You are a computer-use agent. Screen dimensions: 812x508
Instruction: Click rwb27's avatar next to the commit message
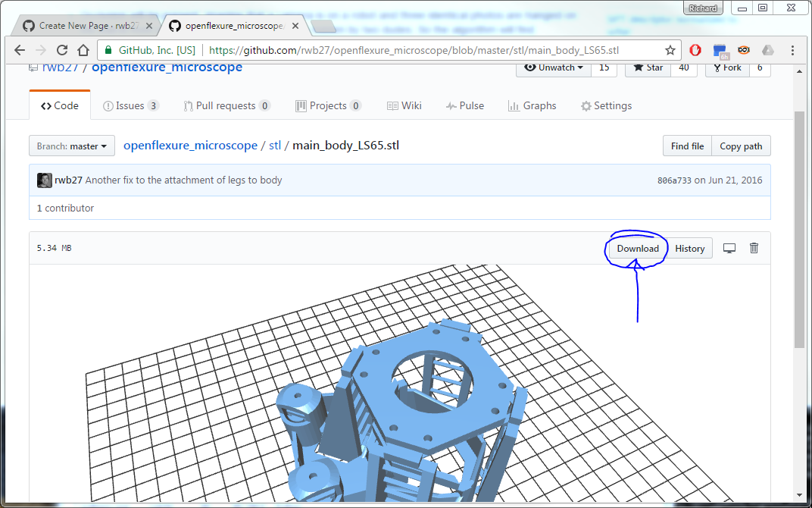[x=44, y=180]
